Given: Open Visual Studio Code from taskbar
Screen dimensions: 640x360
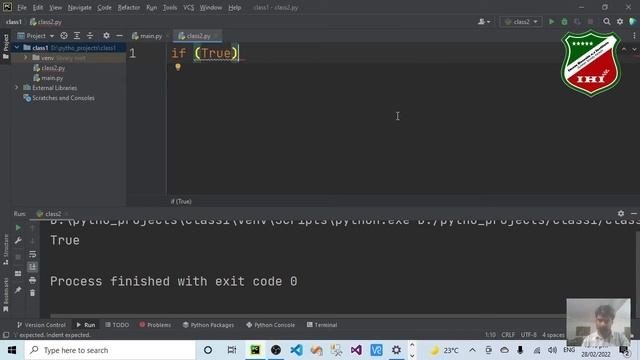Looking at the screenshot, I should tap(296, 350).
